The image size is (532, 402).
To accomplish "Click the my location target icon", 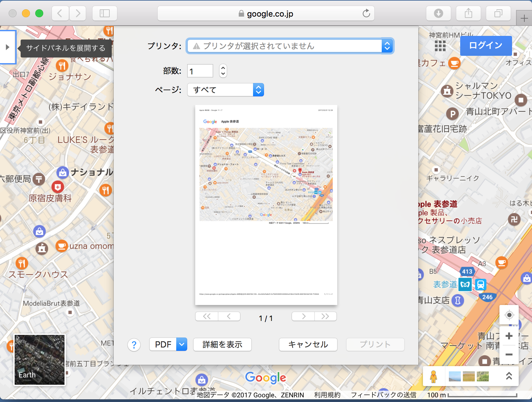I will coord(509,315).
